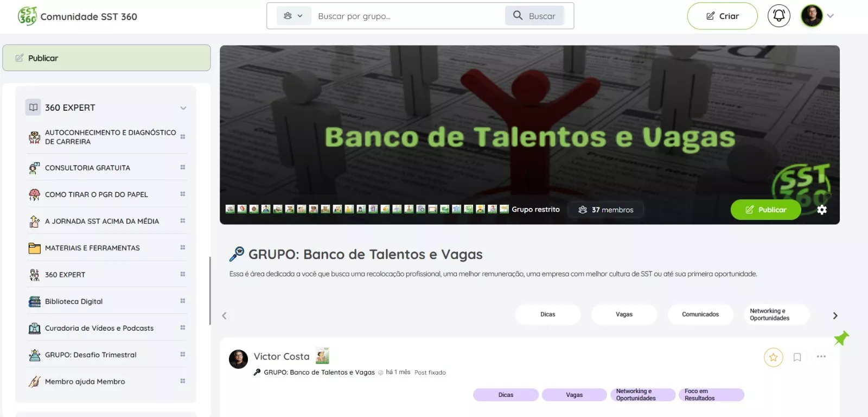
Task: Click the green Publicar button on banner
Action: [765, 210]
